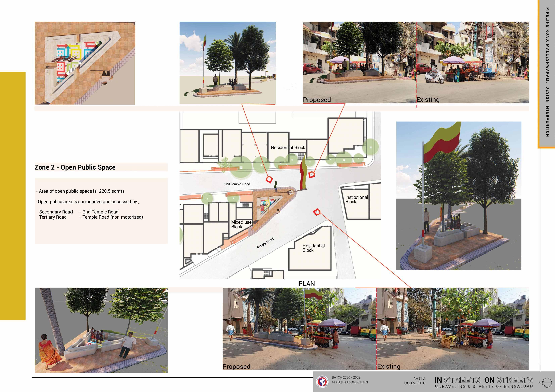Click viewpoint marker 1 on the plan
This screenshot has height=392, width=555.
[269, 180]
